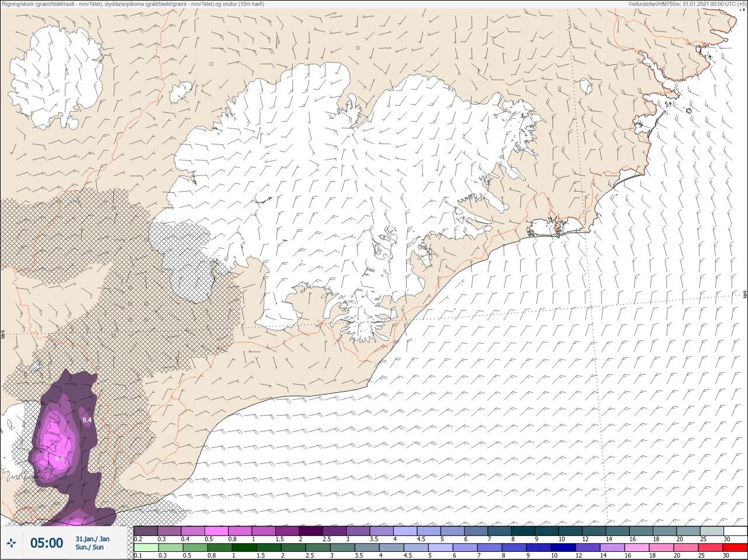Image resolution: width=748 pixels, height=560 pixels.
Task: Click the 'Sun./ Sun' weekday label
Action: tap(89, 547)
